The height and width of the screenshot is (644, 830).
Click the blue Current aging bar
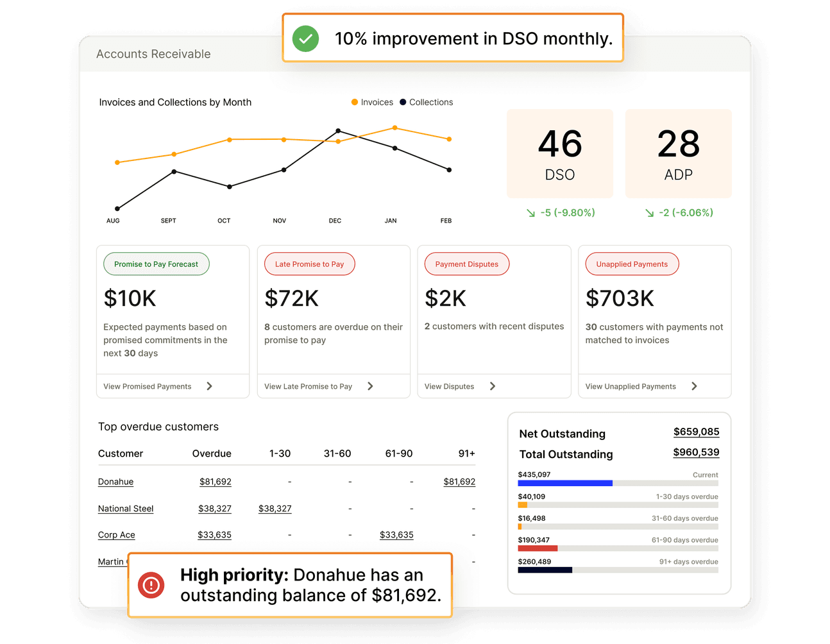565,483
